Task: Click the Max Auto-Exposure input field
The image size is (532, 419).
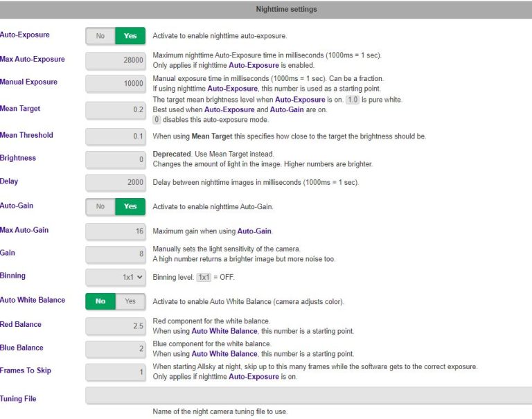Action: click(x=116, y=60)
